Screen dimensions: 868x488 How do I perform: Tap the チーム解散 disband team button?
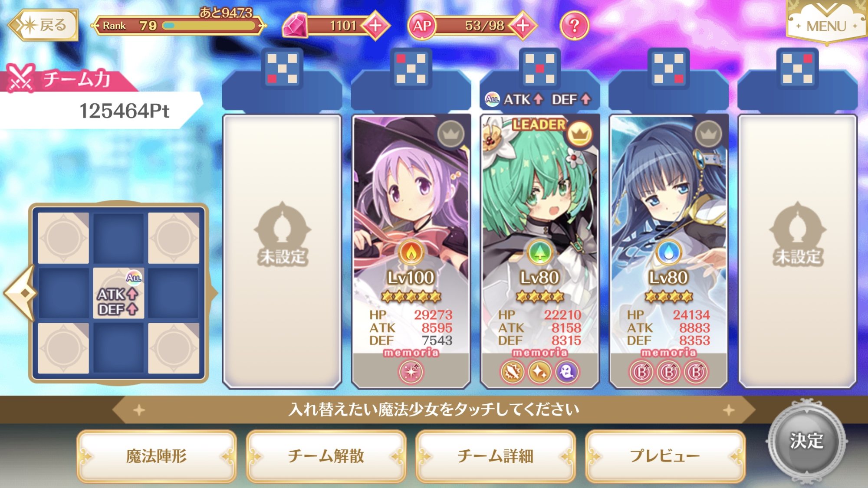coord(326,456)
